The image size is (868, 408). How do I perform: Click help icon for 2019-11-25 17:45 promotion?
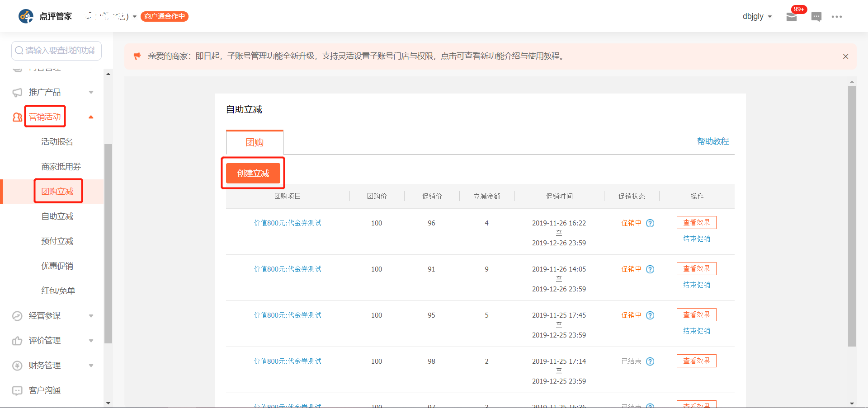650,315
